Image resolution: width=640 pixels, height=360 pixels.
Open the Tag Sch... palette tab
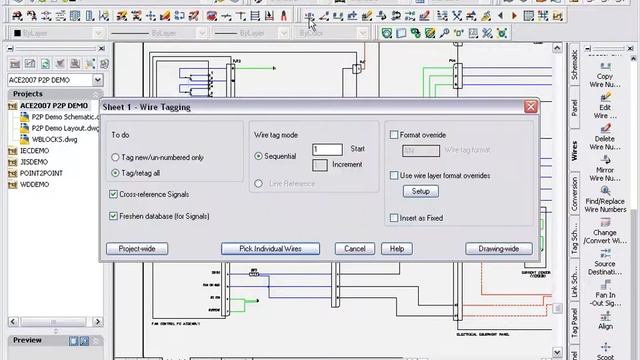coord(575,238)
